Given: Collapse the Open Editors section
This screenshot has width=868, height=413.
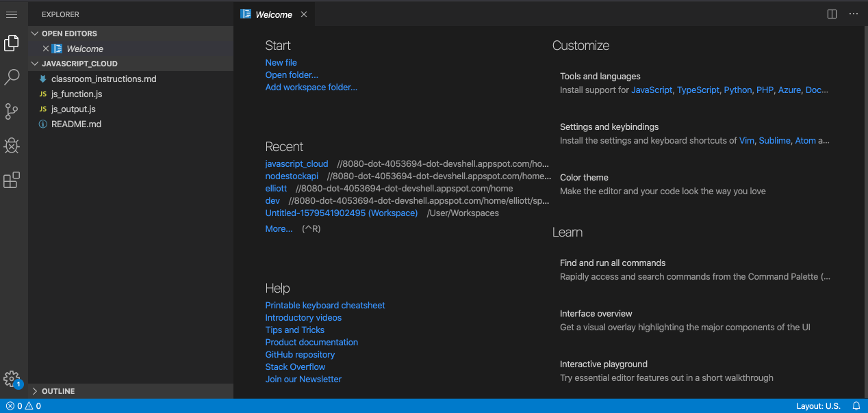Looking at the screenshot, I should pyautogui.click(x=35, y=34).
